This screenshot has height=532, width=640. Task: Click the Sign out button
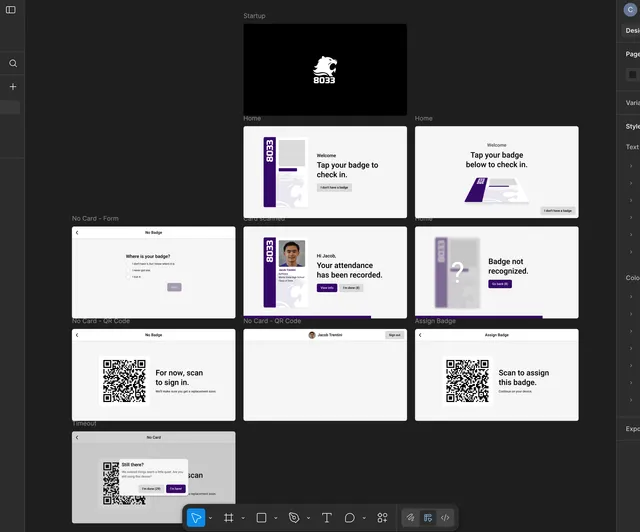[394, 335]
